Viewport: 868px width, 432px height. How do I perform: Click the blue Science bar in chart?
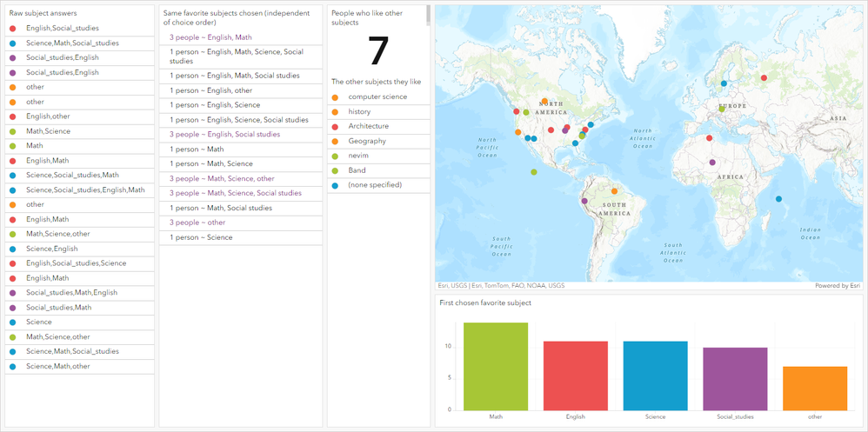pyautogui.click(x=656, y=376)
